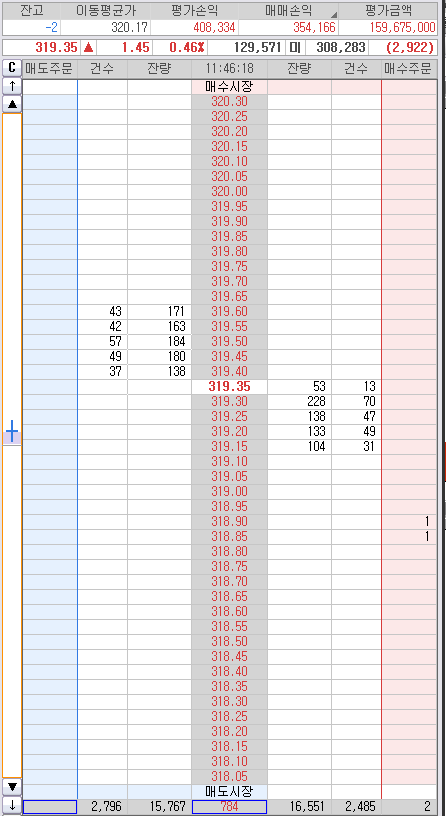Select price level 319.40
The width and height of the screenshot is (446, 816).
230,372
